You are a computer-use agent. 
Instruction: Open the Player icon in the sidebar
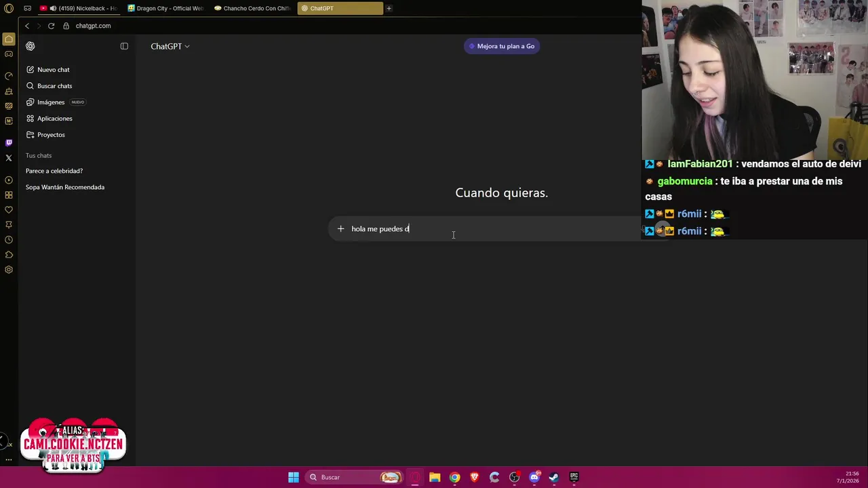click(9, 180)
